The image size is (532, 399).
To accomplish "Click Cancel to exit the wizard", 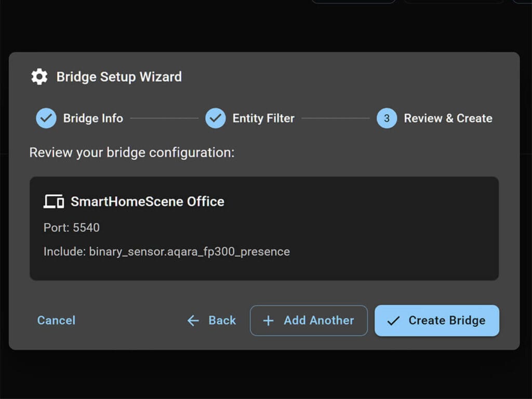I will (56, 321).
